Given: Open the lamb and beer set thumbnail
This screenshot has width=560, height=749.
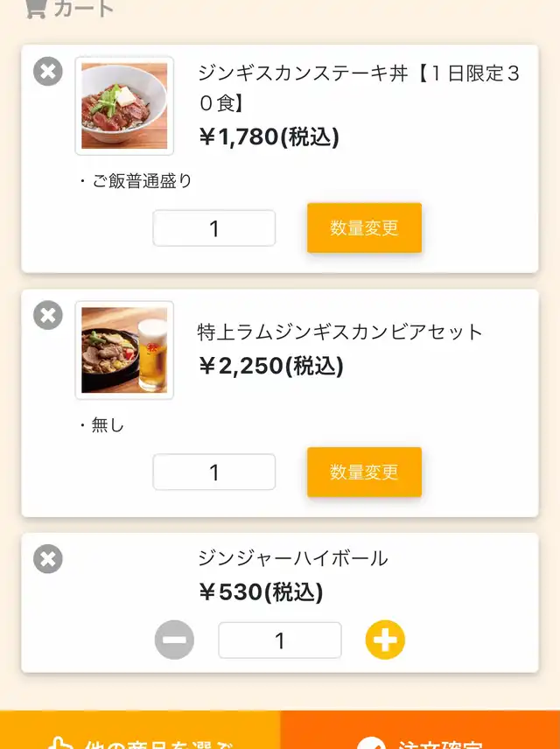Looking at the screenshot, I should click(124, 350).
